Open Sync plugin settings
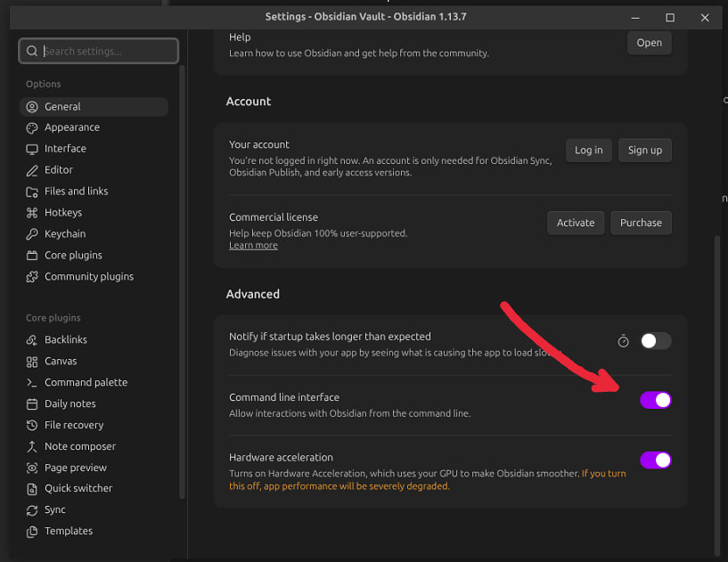 pyautogui.click(x=94, y=510)
